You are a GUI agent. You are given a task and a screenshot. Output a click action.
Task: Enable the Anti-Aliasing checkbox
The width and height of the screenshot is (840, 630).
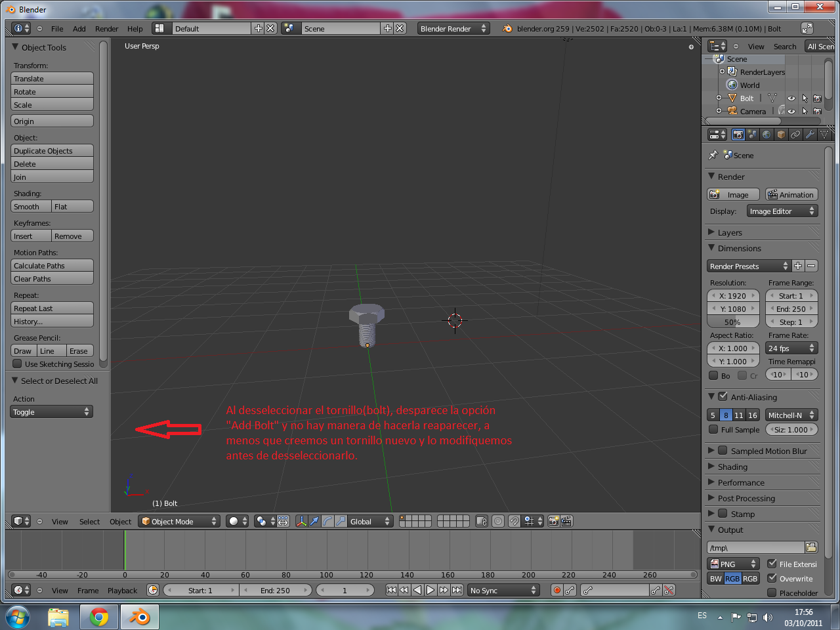point(723,396)
